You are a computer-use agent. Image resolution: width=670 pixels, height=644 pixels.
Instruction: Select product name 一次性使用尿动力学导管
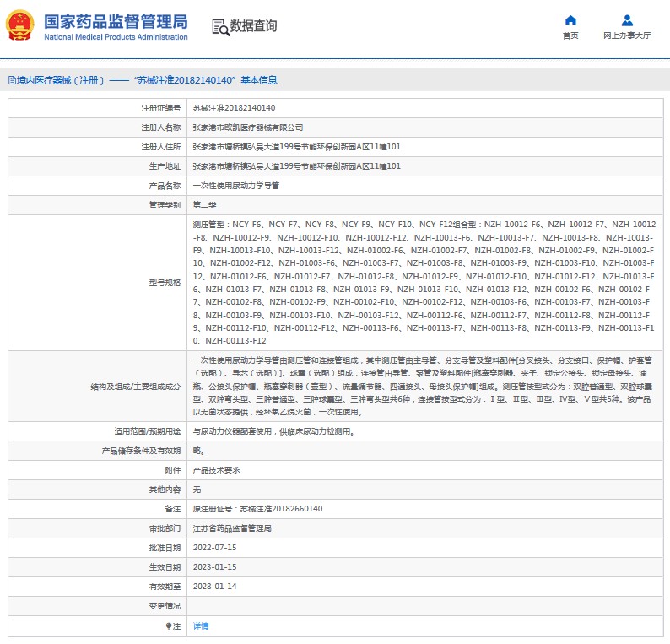tap(236, 186)
